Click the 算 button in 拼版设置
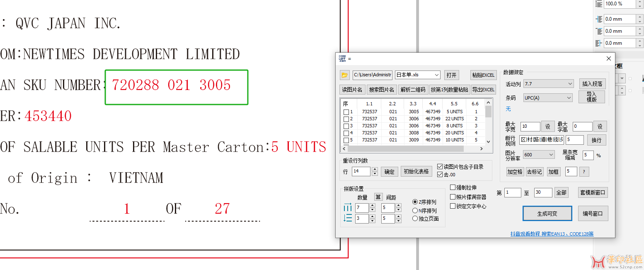Screen dimensions: 644x270 378,197
